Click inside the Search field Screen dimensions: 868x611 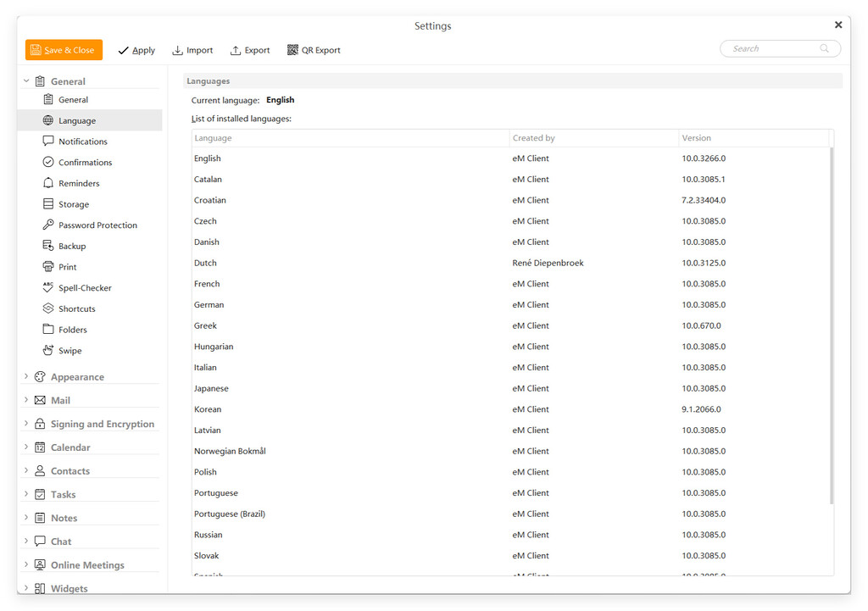pos(776,48)
